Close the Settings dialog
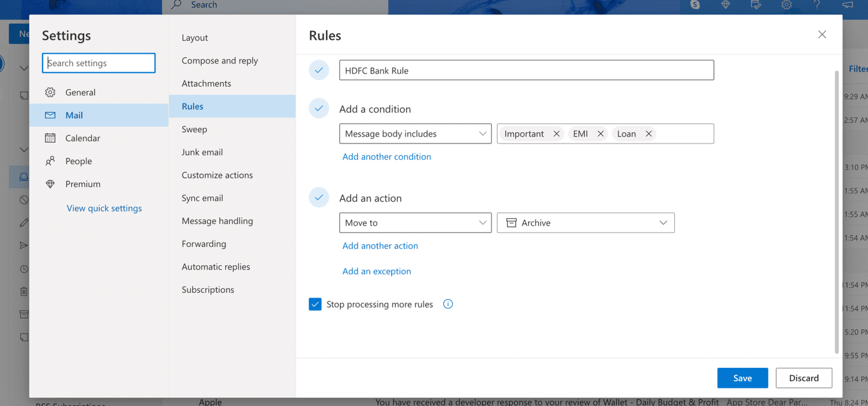This screenshot has width=868, height=406. [822, 34]
